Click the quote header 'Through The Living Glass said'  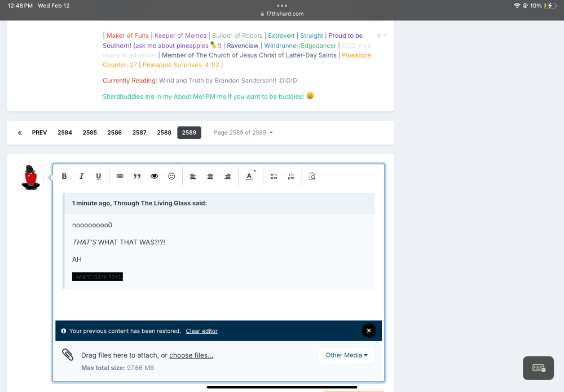click(139, 203)
